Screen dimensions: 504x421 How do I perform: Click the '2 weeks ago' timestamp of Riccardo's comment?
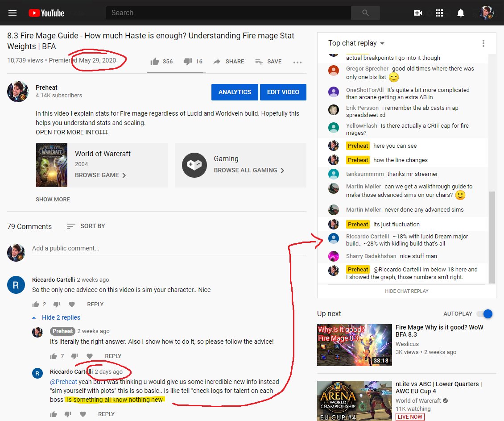[93, 280]
